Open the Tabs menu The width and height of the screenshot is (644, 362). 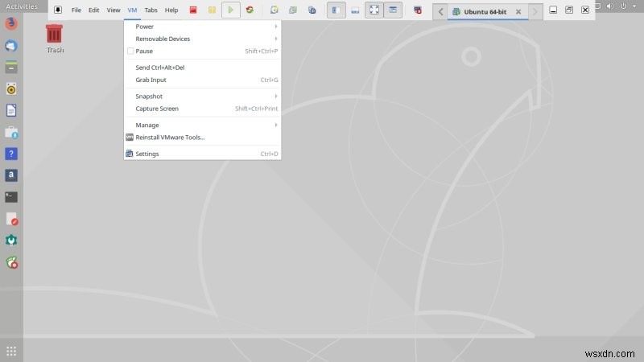[x=151, y=10]
